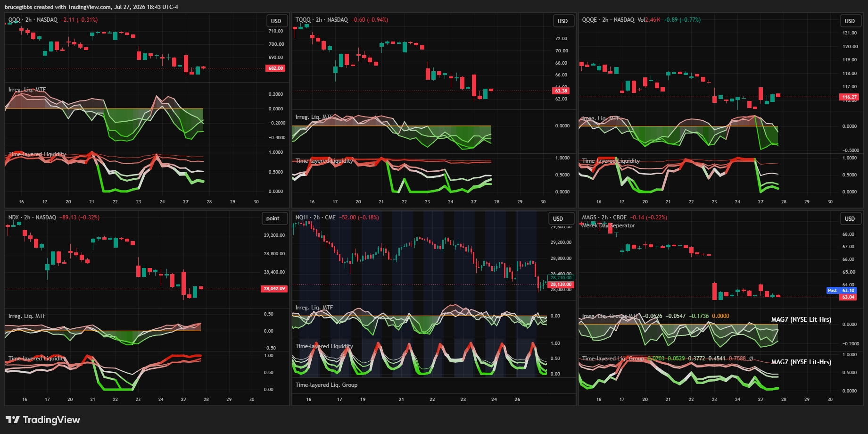Select Time-layered Liquidity indicator on QQQE chart
Image resolution: width=868 pixels, height=434 pixels.
click(x=611, y=161)
